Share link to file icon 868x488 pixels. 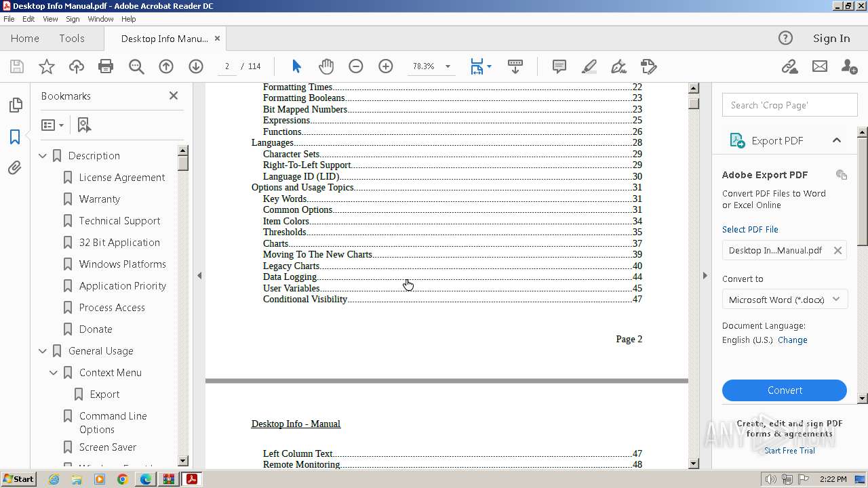point(789,66)
